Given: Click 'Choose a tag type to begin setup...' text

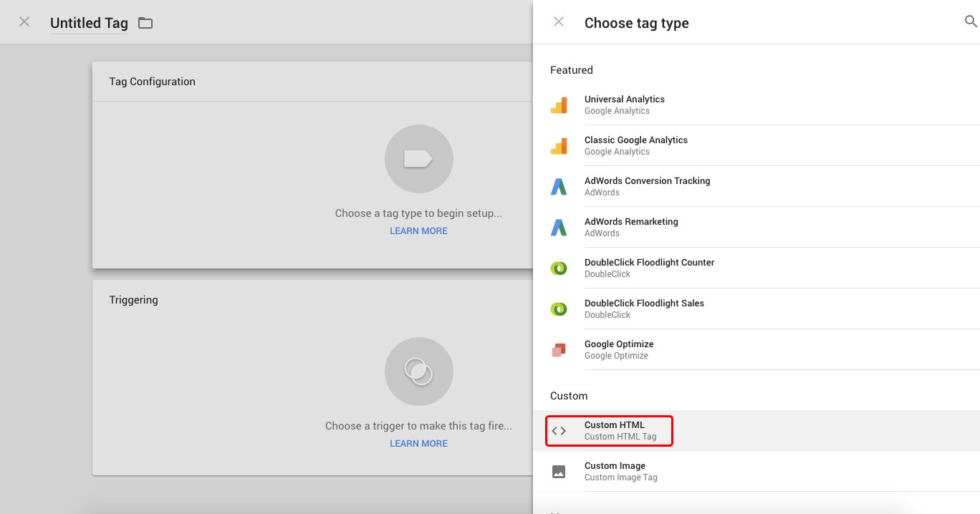Looking at the screenshot, I should click(x=418, y=213).
